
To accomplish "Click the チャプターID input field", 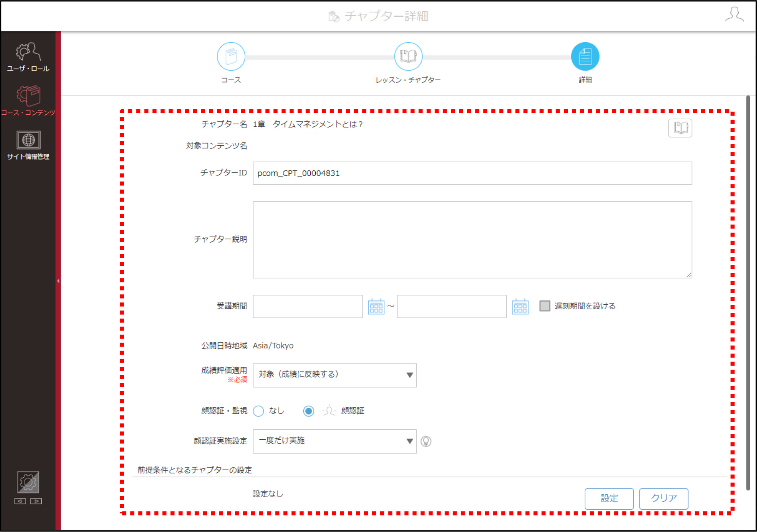I will 472,173.
